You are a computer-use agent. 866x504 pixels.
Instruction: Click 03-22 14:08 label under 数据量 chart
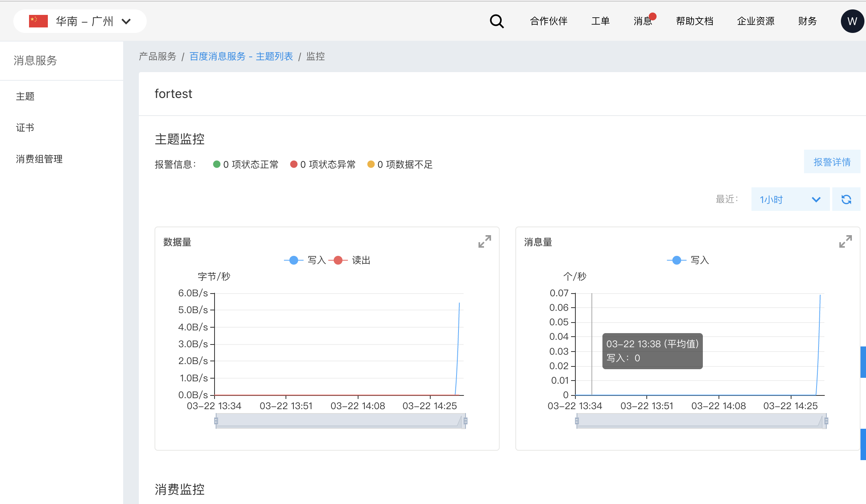point(358,406)
